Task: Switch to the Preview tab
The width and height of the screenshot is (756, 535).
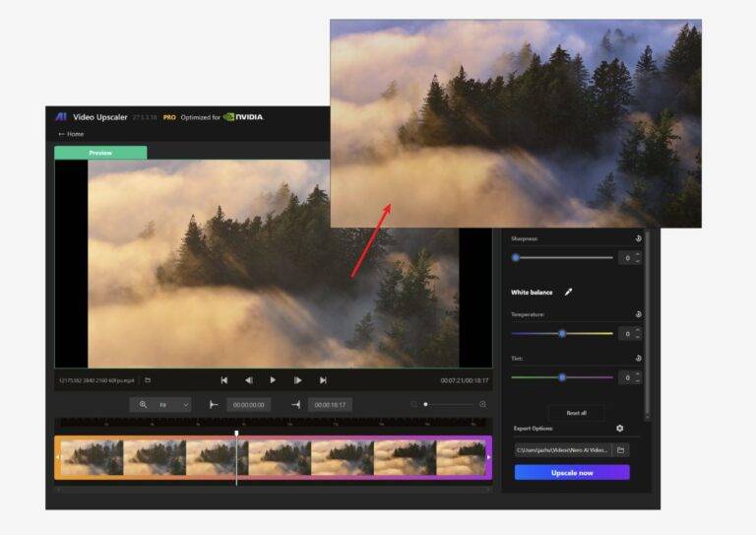Action: coord(100,153)
